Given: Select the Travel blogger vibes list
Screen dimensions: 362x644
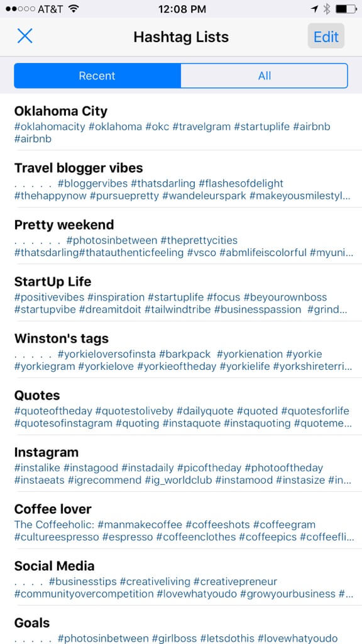Looking at the screenshot, I should [x=181, y=179].
